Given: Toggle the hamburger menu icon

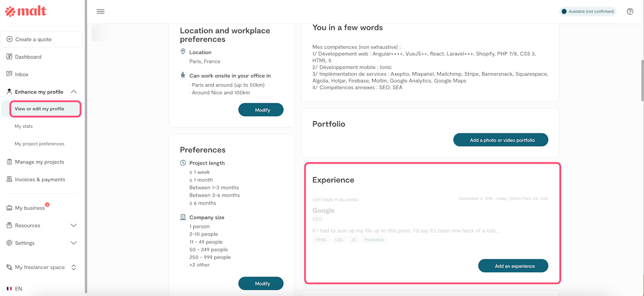Looking at the screenshot, I should tap(101, 12).
